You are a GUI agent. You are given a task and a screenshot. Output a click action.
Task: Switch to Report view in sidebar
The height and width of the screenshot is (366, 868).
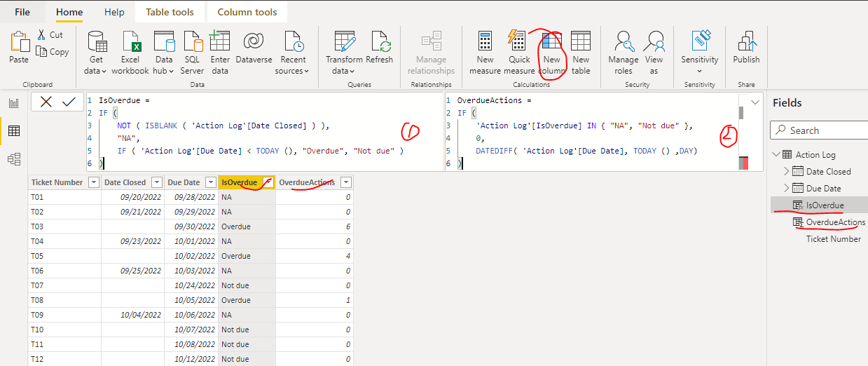(14, 103)
